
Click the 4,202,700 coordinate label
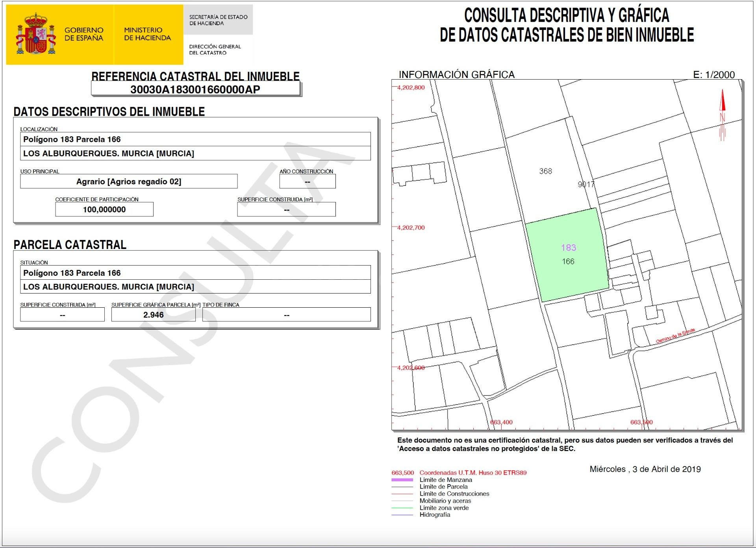coord(411,227)
